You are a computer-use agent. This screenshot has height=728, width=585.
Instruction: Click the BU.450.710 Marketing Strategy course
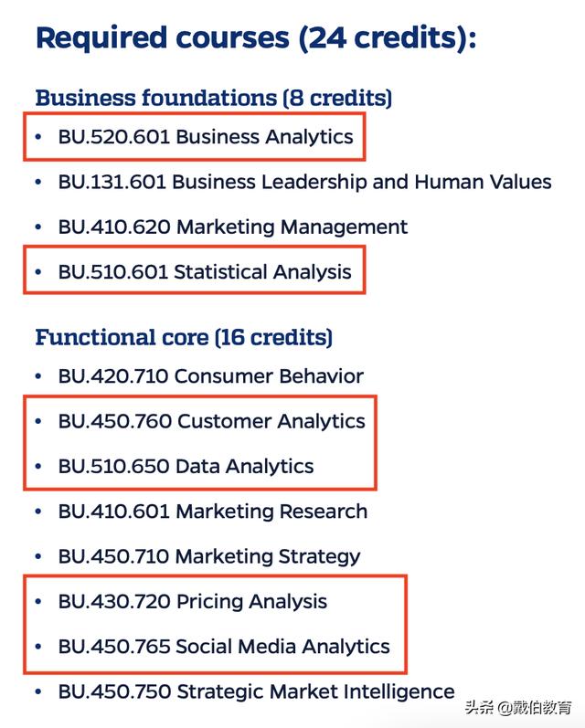click(x=209, y=556)
